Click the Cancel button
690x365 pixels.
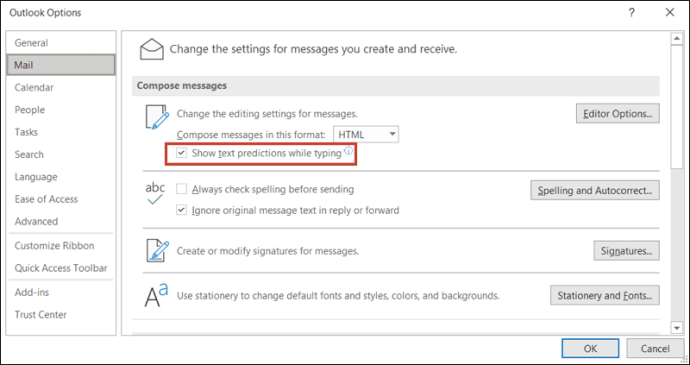(655, 349)
